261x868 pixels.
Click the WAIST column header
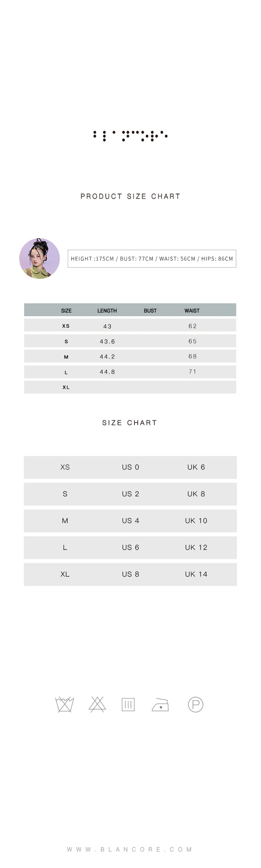[192, 311]
